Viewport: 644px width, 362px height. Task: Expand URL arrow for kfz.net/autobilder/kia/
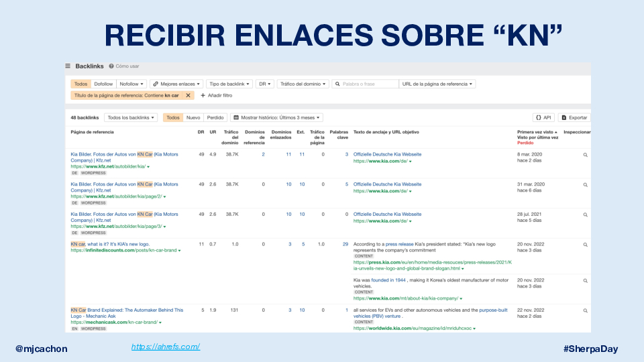[x=148, y=167]
